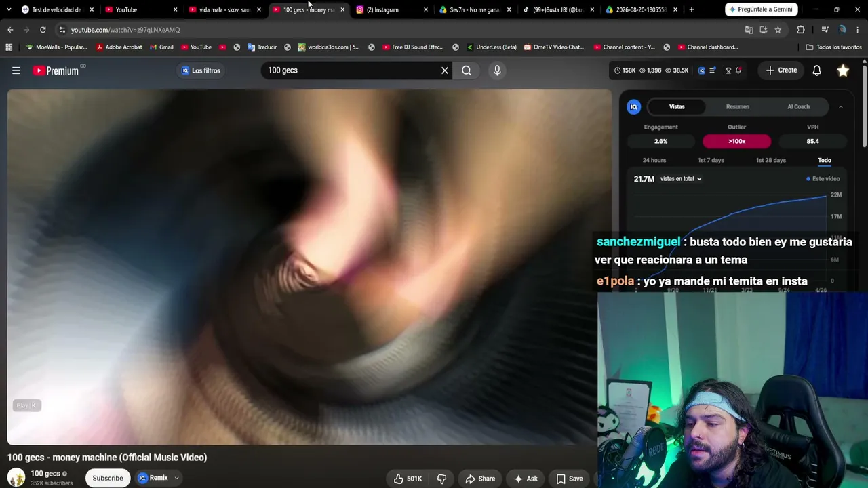The image size is (868, 488).
Task: Bookmark this page with the star
Action: [778, 30]
